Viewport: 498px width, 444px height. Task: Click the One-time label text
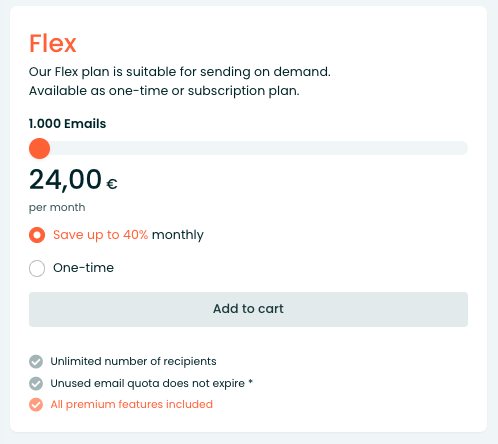[83, 268]
